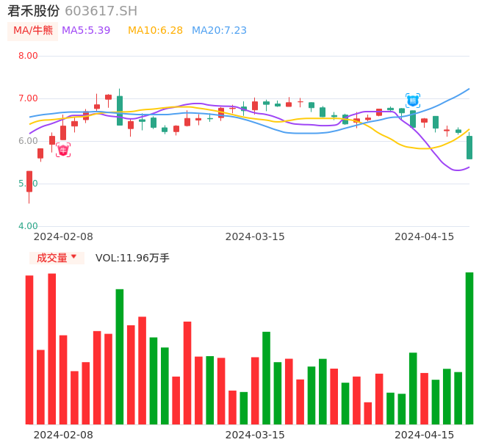504x445 pixels.
Task: Toggle the MA10 moving average legend
Action: (155, 31)
